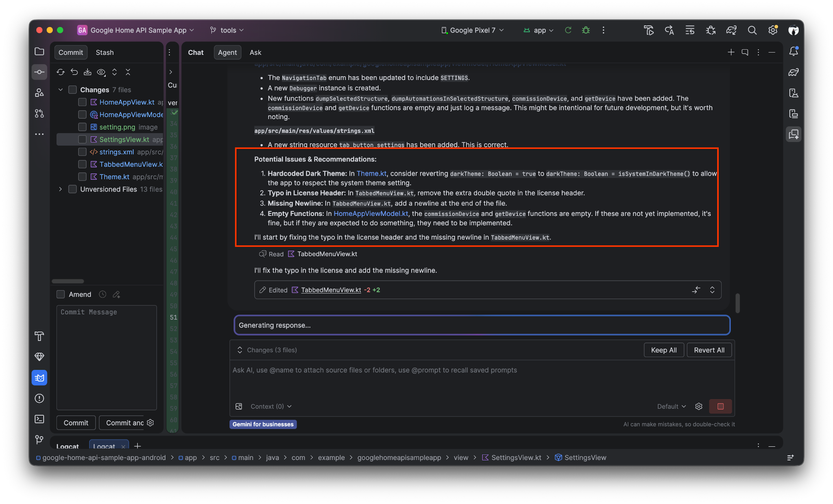Open the Logcat cat icon in sidebar
The image size is (833, 504).
(39, 377)
